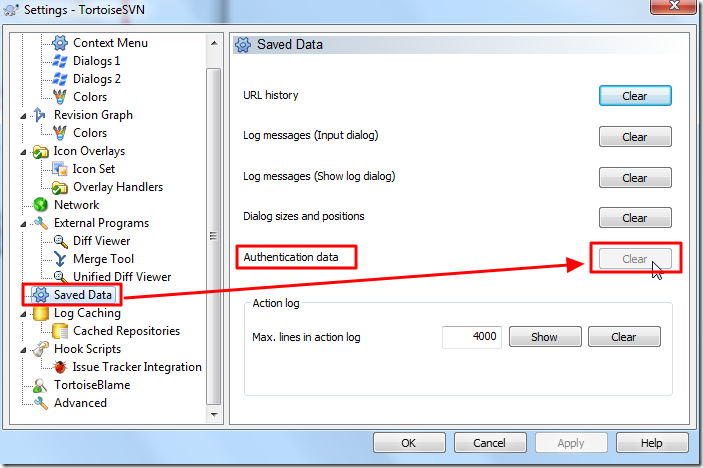Click the Overlay Handlers folder icon
The height and width of the screenshot is (468, 703).
coord(60,187)
